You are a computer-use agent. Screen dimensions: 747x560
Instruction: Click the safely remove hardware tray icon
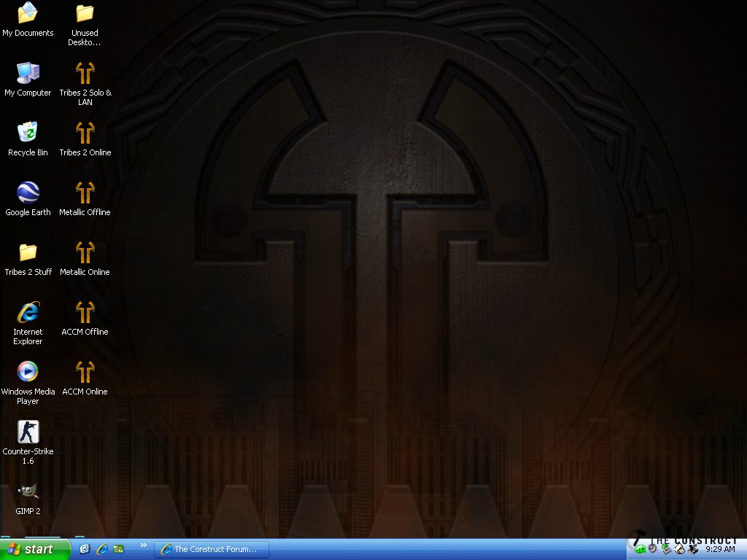point(666,550)
